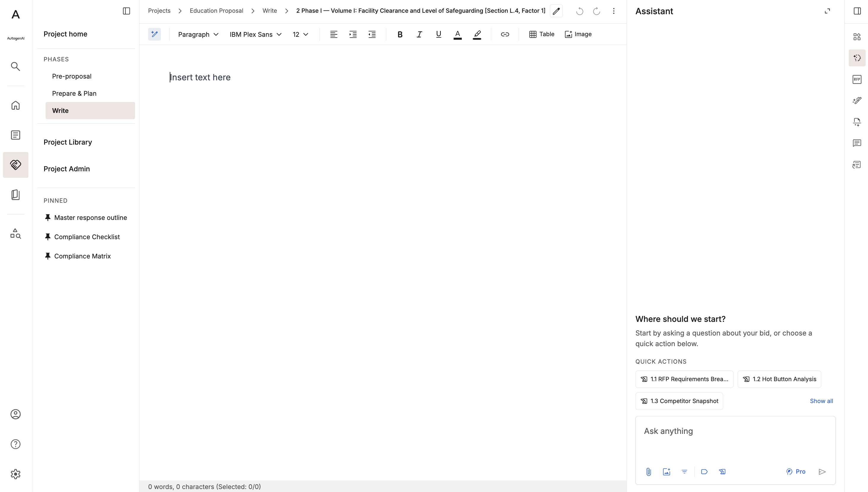Open the IBM Plex Sans font dropdown
This screenshot has height=492, width=868.
coord(255,34)
